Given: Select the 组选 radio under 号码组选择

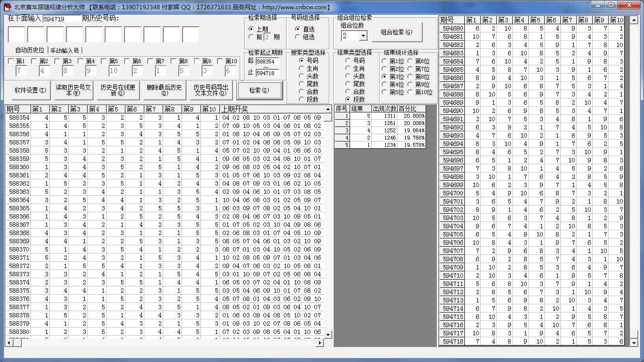Looking at the screenshot, I should point(298,37).
